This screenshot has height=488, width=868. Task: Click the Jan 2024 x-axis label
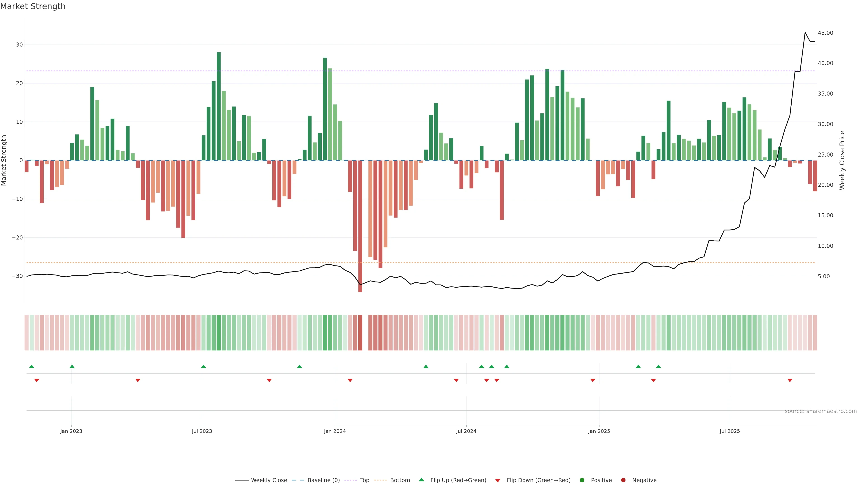pos(335,431)
